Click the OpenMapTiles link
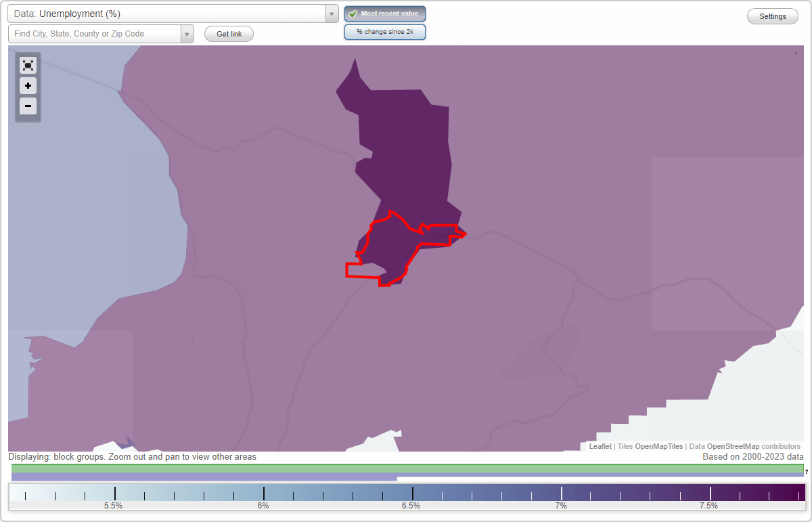 tap(658, 446)
